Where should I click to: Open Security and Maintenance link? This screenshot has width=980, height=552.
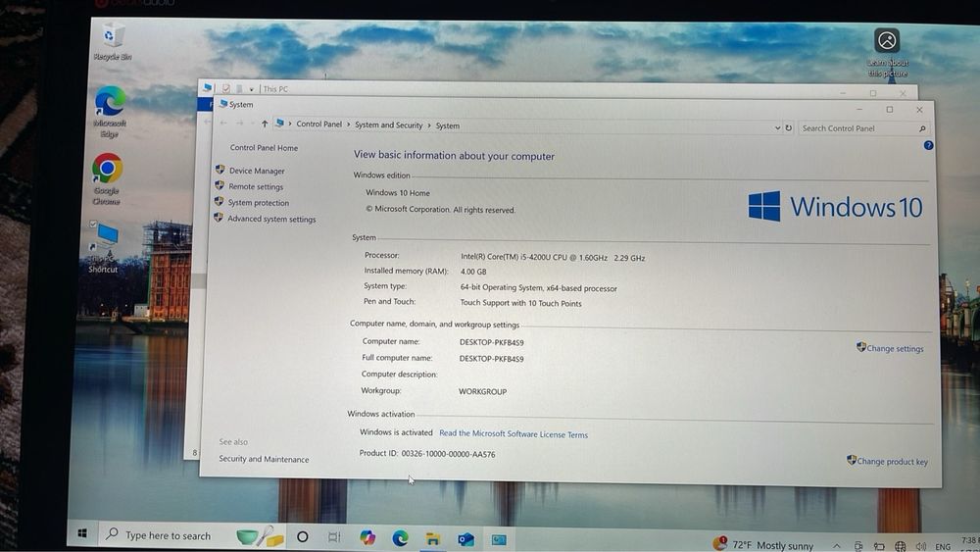264,459
